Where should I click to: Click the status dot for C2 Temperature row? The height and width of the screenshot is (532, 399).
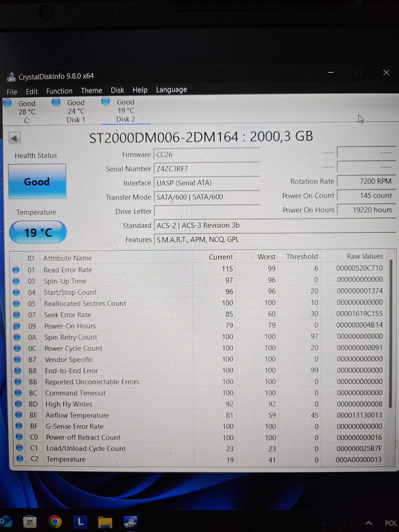(20, 459)
